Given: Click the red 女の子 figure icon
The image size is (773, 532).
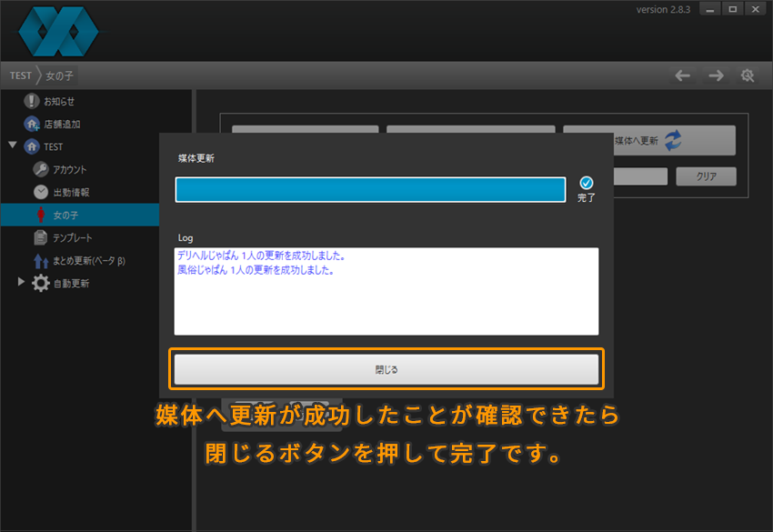Looking at the screenshot, I should point(41,215).
